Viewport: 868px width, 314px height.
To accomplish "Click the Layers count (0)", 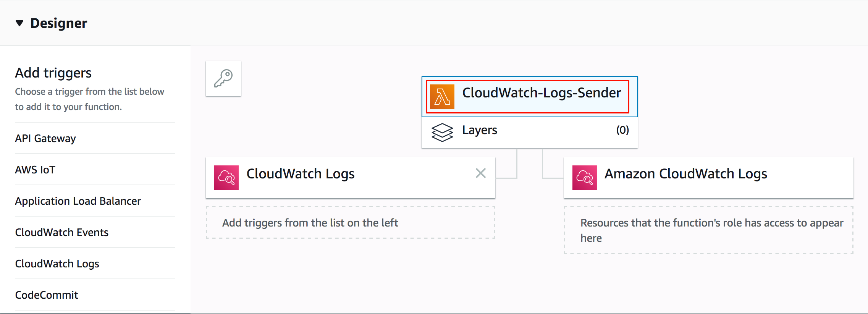I will 622,130.
